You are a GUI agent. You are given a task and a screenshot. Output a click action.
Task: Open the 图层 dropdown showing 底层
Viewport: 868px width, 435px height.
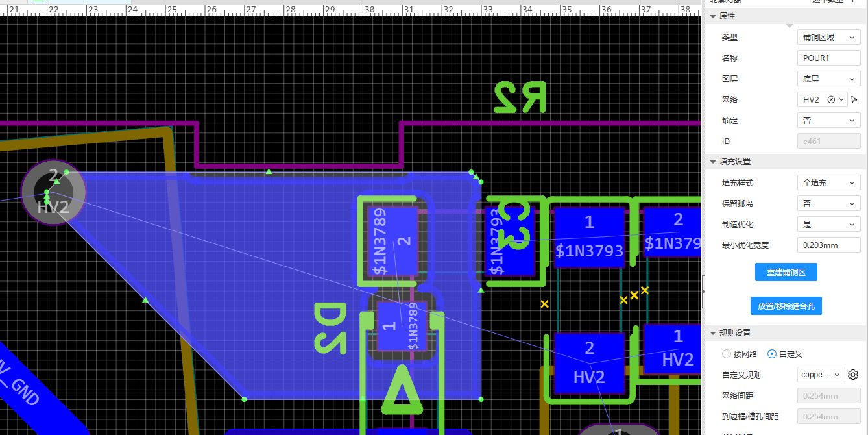tap(828, 79)
